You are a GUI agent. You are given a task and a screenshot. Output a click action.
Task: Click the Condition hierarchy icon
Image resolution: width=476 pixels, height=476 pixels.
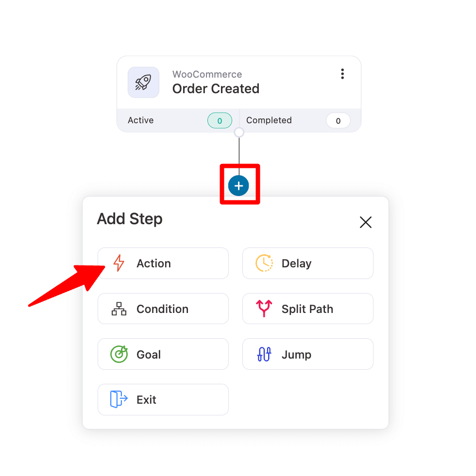point(119,309)
